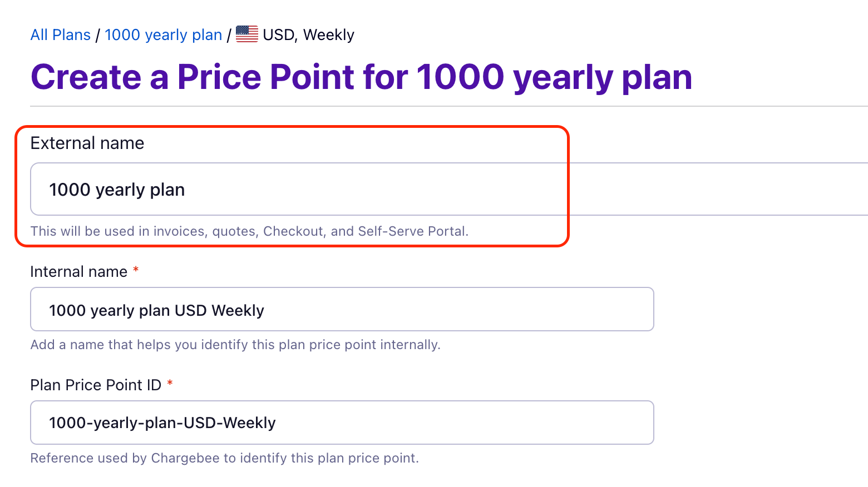This screenshot has width=868, height=487.
Task: Focus the Internal name input field
Action: point(342,310)
